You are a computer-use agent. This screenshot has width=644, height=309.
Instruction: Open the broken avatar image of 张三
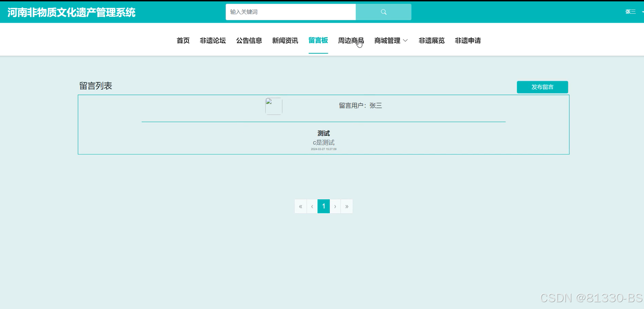(x=274, y=106)
